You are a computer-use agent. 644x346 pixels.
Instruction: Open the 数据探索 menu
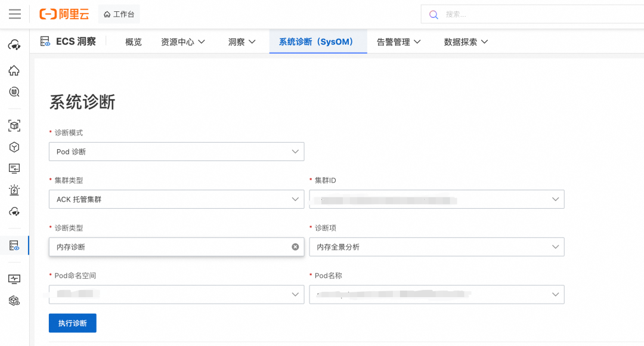[466, 42]
